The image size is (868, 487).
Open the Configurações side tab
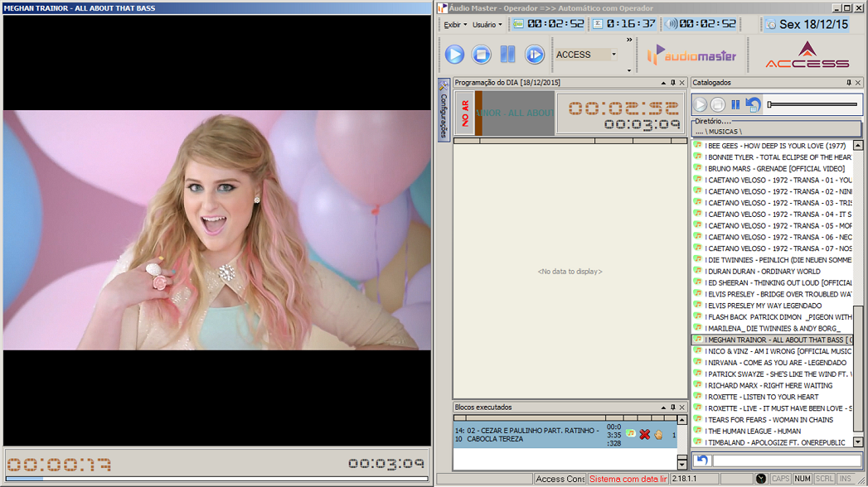[444, 109]
